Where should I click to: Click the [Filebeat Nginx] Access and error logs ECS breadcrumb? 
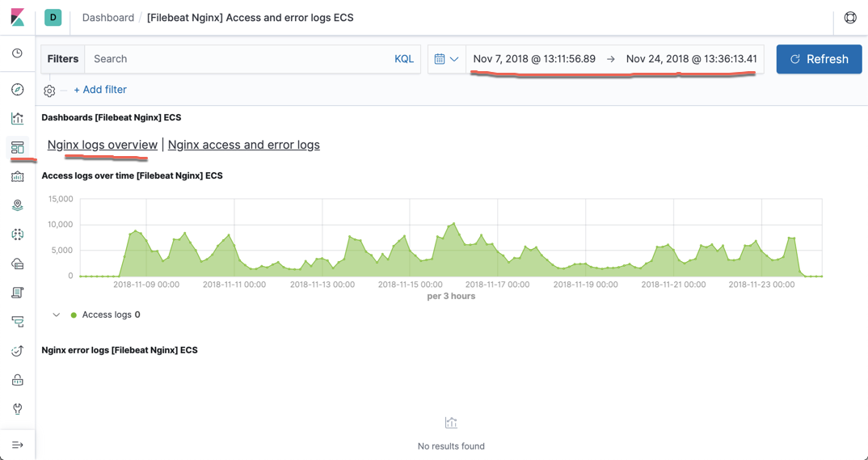251,18
